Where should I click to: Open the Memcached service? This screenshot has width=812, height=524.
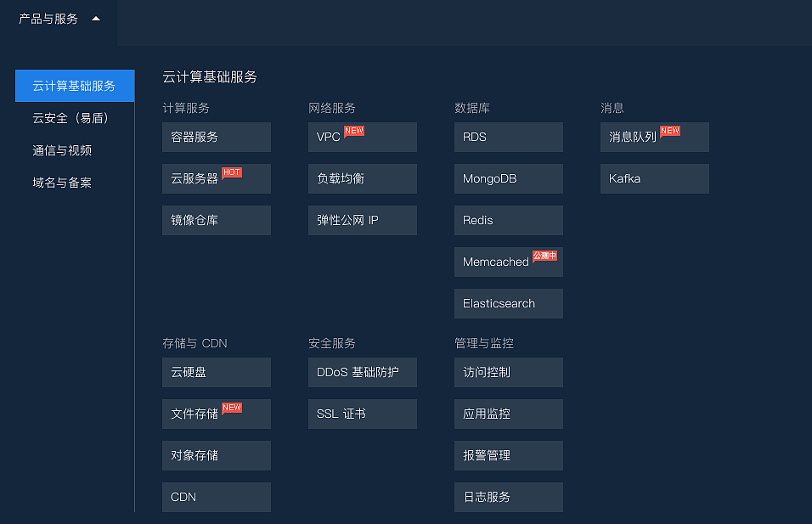508,262
